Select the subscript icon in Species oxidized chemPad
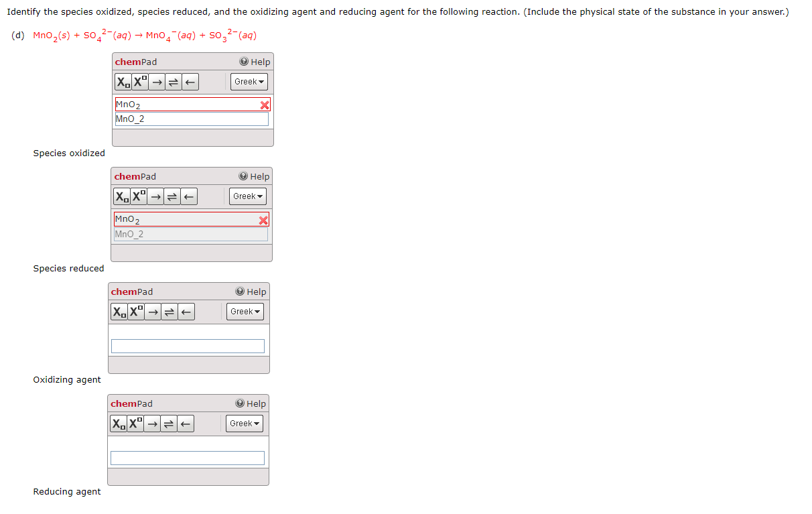This screenshot has width=812, height=514. click(122, 82)
